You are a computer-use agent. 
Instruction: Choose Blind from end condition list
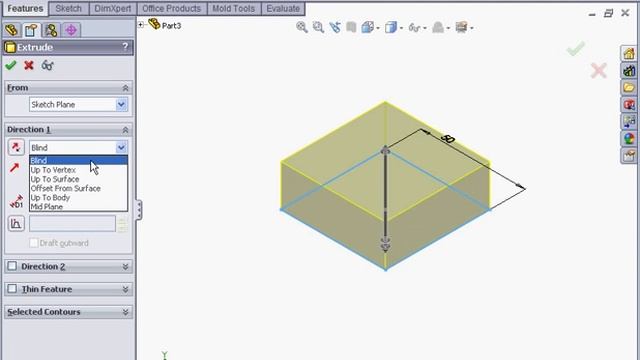[78, 160]
